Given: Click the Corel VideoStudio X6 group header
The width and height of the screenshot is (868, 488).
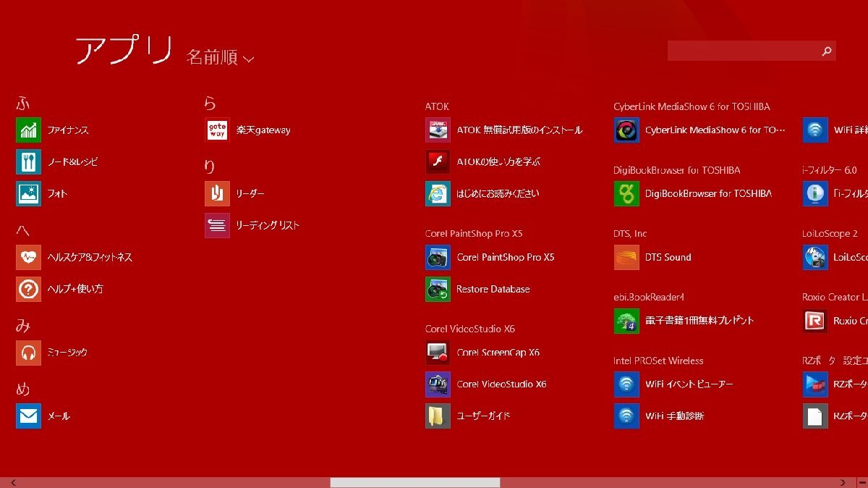Looking at the screenshot, I should (469, 329).
